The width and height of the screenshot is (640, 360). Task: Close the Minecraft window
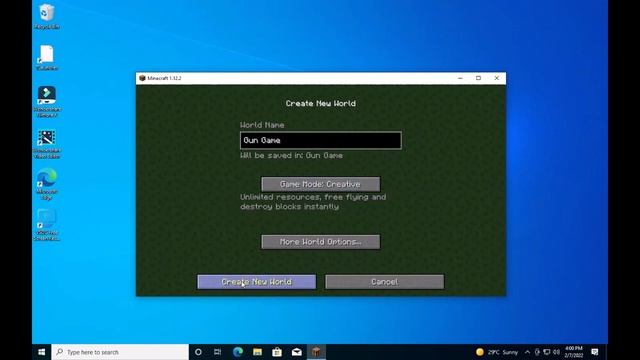click(x=496, y=78)
